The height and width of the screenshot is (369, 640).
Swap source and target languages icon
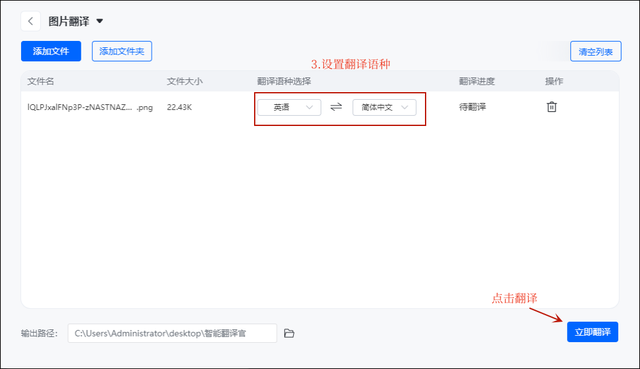[x=336, y=107]
